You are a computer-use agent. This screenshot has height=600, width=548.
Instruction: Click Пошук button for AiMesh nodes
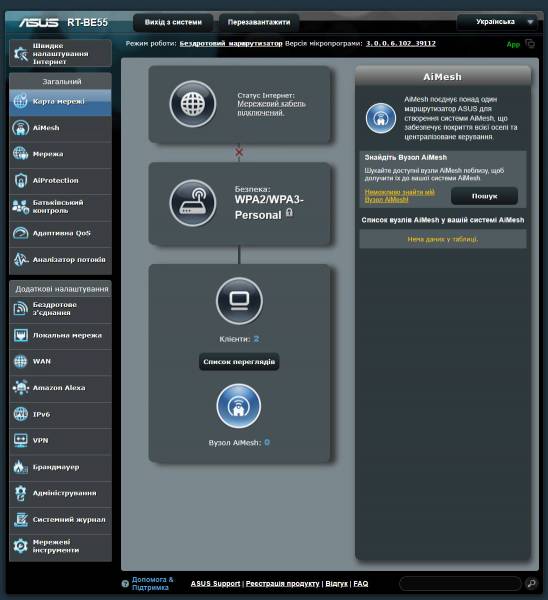pos(484,196)
